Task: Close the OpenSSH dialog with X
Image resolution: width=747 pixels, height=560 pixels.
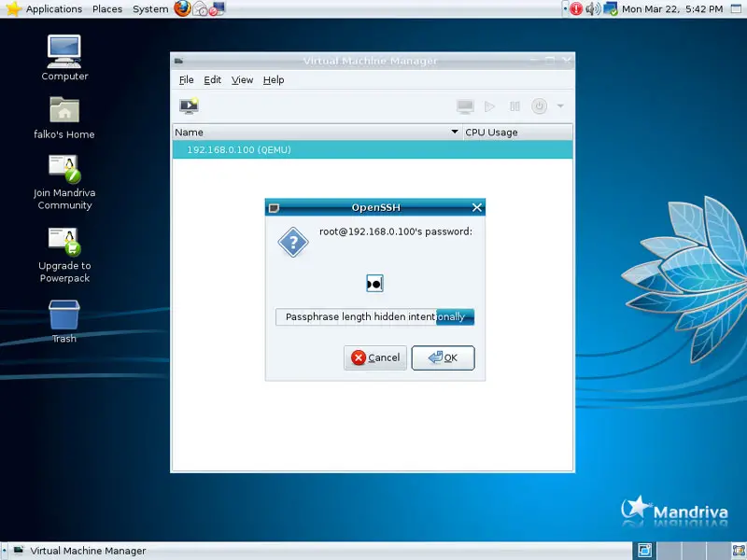Action: tap(477, 207)
